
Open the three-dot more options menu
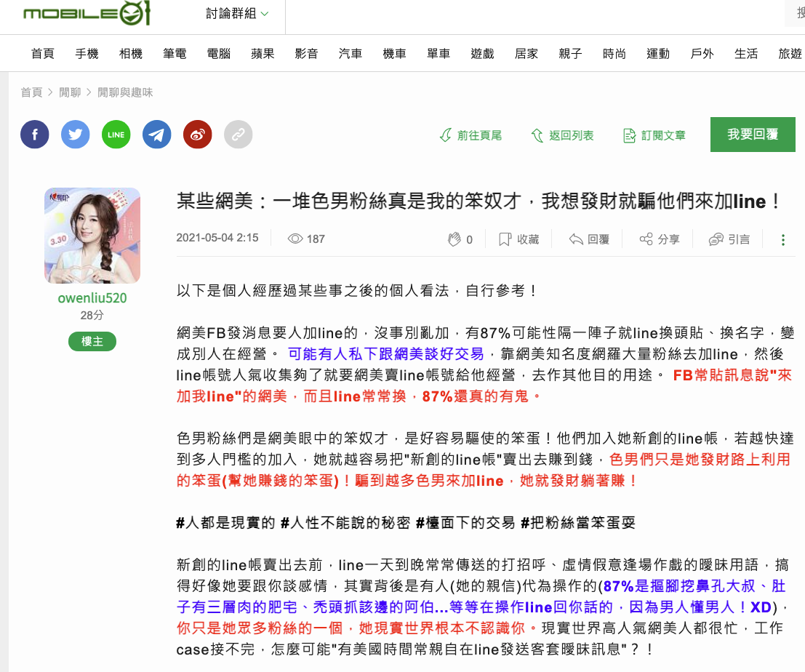[783, 240]
